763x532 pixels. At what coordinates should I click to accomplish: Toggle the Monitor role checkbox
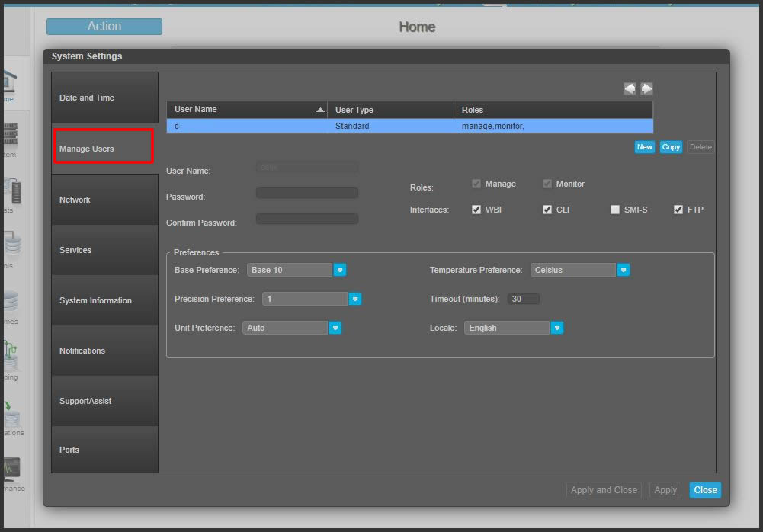tap(547, 184)
